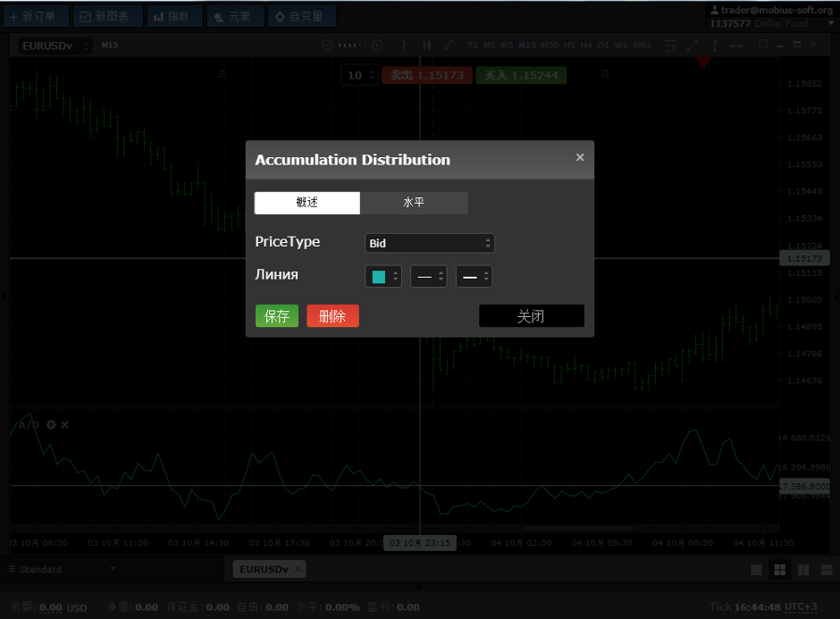
Task: Click the 余额 0.00 balance value
Action: point(51,607)
